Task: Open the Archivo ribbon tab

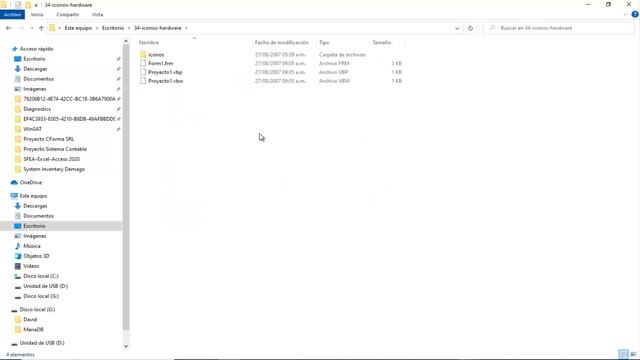Action: pyautogui.click(x=12, y=15)
